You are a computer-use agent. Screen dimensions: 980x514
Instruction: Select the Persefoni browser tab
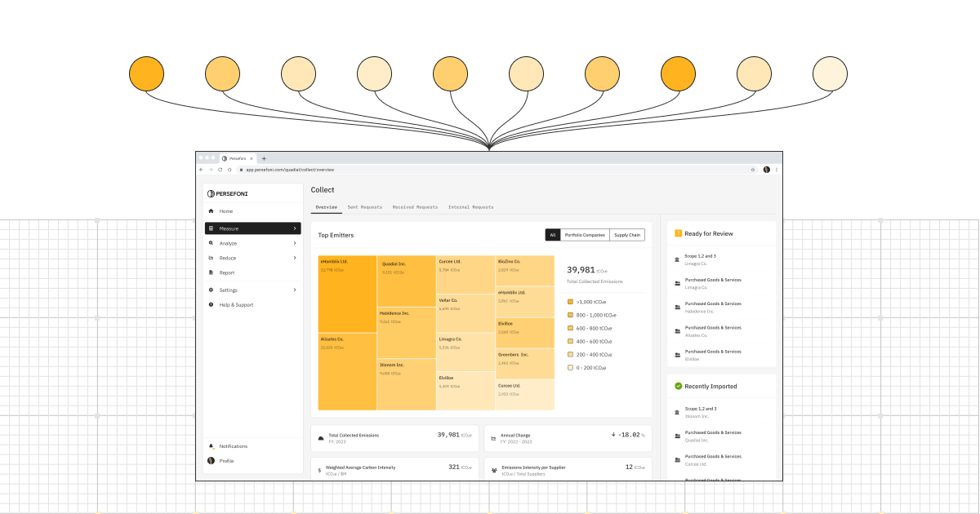(237, 158)
